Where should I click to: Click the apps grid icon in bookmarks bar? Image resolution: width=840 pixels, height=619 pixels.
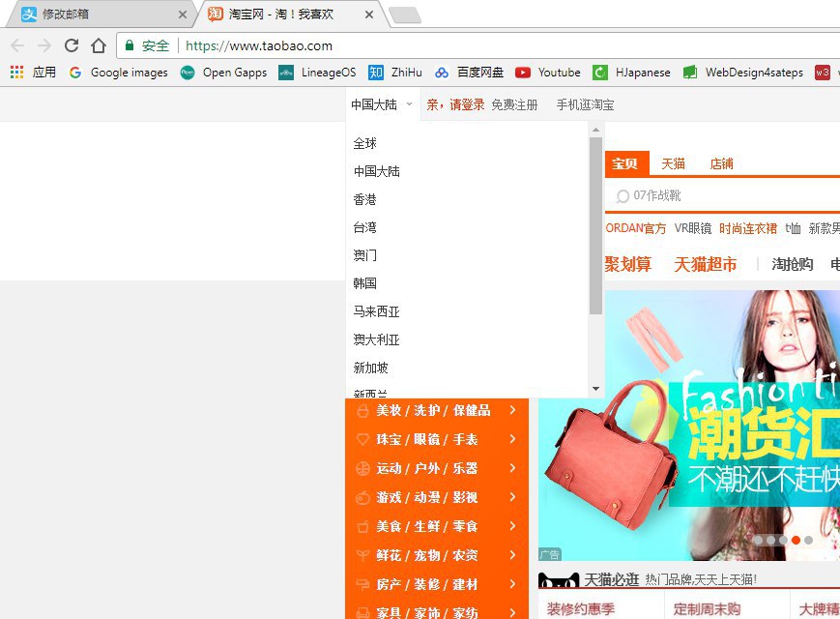click(x=16, y=72)
